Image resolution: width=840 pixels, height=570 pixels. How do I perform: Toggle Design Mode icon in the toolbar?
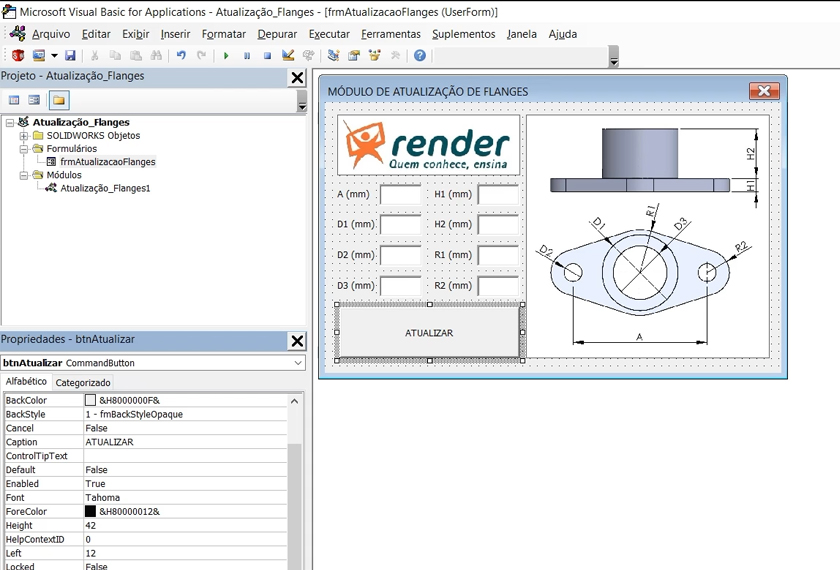coord(288,56)
